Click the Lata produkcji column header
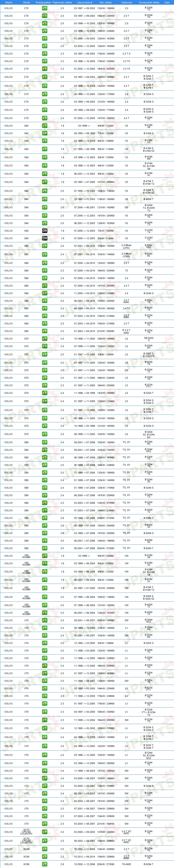Viewport: 174px width, 868px height. [84, 2]
